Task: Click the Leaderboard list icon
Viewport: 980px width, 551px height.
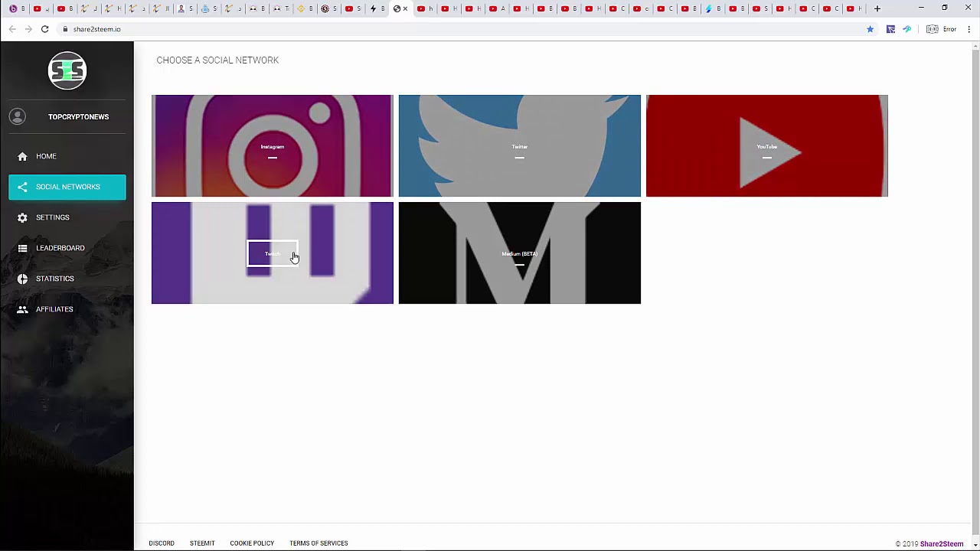Action: pos(22,248)
